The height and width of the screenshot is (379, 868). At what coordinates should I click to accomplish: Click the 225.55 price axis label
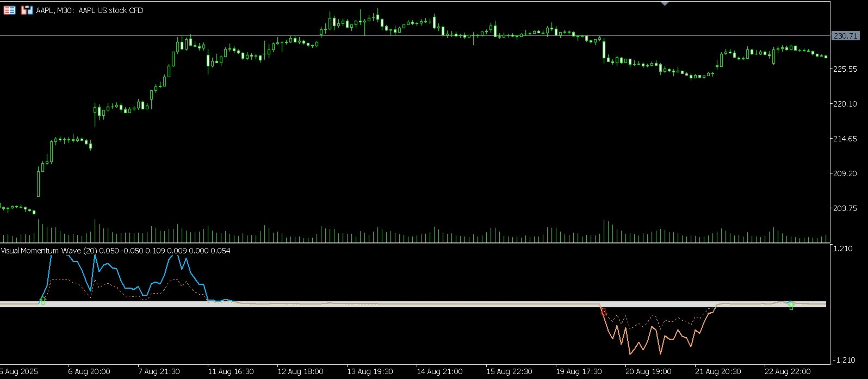846,69
